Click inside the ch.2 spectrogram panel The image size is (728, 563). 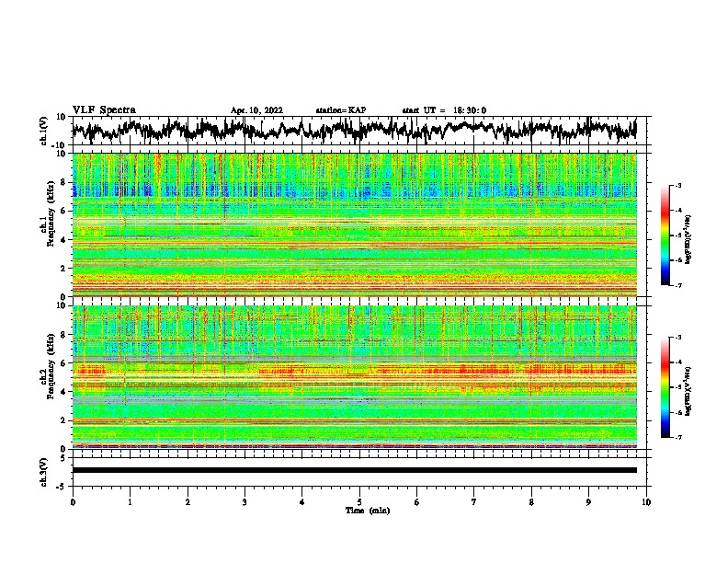(x=354, y=377)
